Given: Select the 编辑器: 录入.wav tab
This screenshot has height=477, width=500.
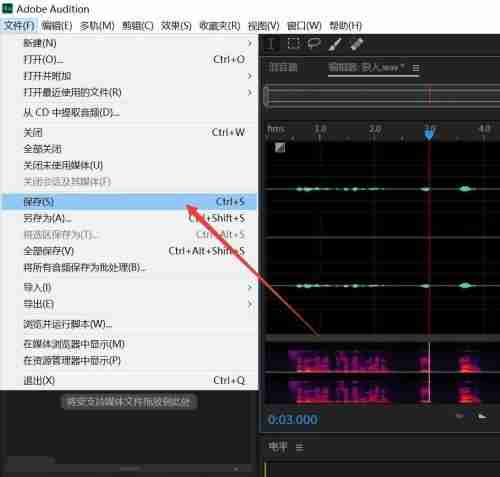Looking at the screenshot, I should [x=366, y=68].
